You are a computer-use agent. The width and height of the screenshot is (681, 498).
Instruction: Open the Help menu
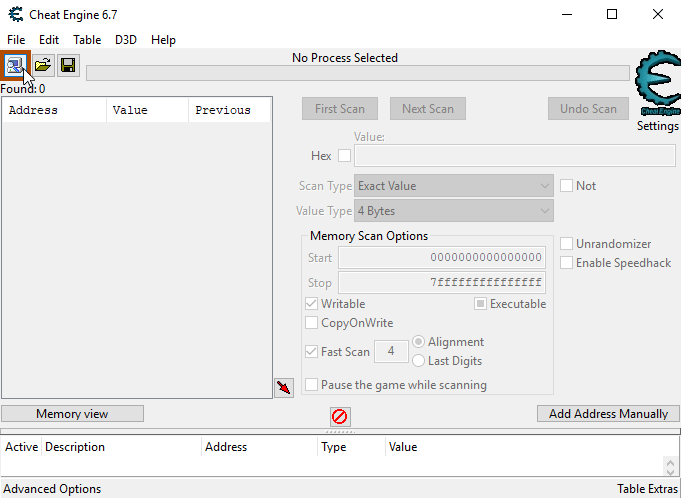[x=163, y=40]
